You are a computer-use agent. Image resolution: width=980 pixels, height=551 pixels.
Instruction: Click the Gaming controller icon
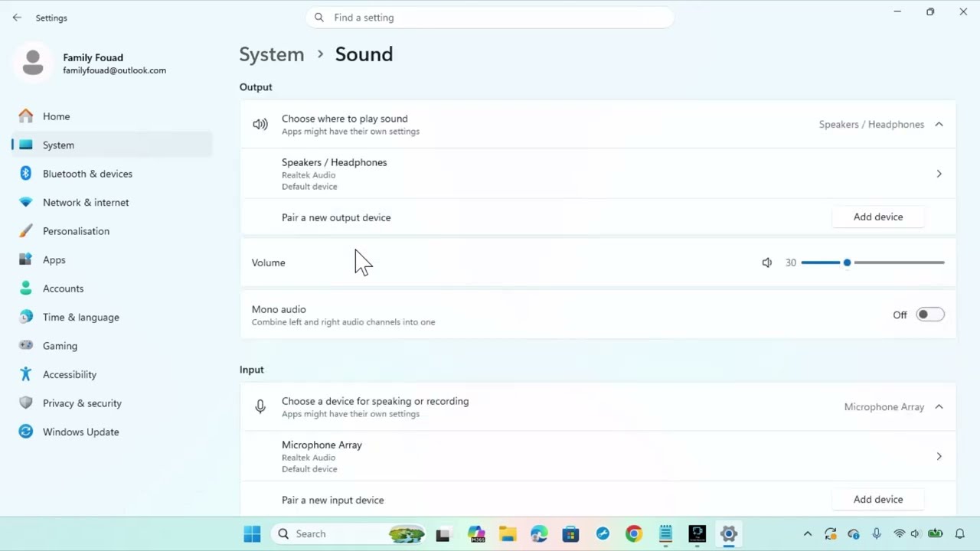(x=26, y=346)
